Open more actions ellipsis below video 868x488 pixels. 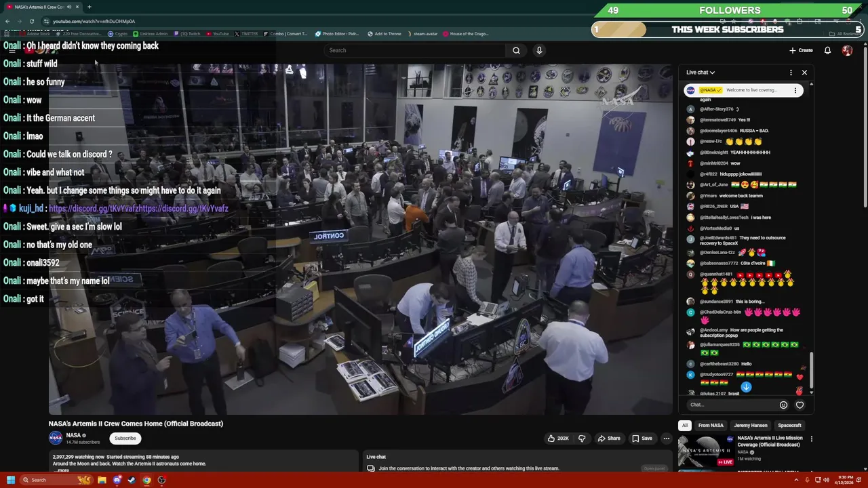coord(666,439)
